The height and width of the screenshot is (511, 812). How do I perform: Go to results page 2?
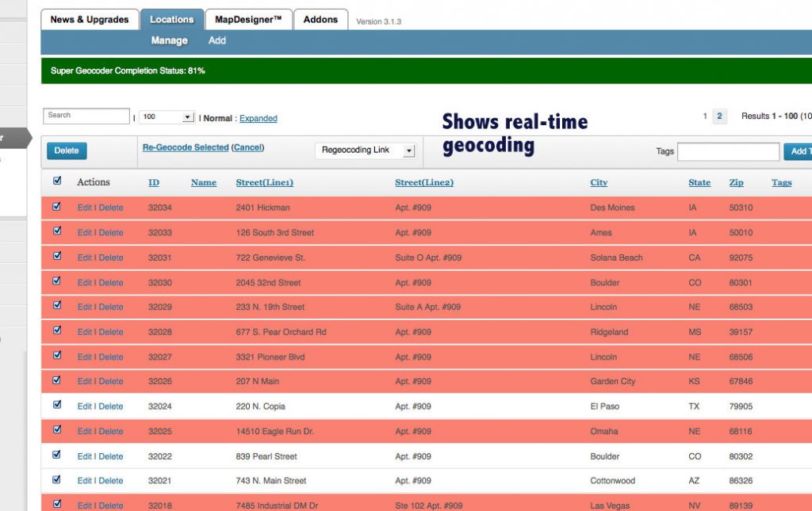(720, 116)
